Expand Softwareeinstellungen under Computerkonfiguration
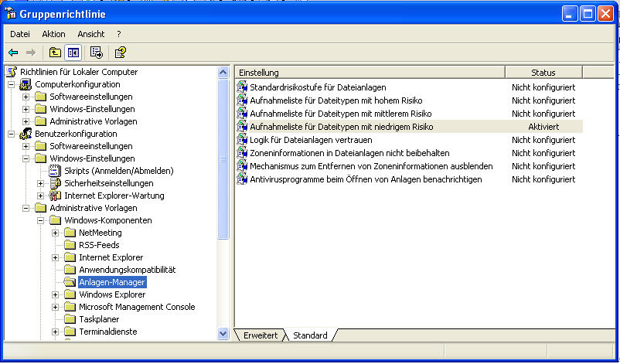Viewport: 620px width, 364px height. (26, 97)
